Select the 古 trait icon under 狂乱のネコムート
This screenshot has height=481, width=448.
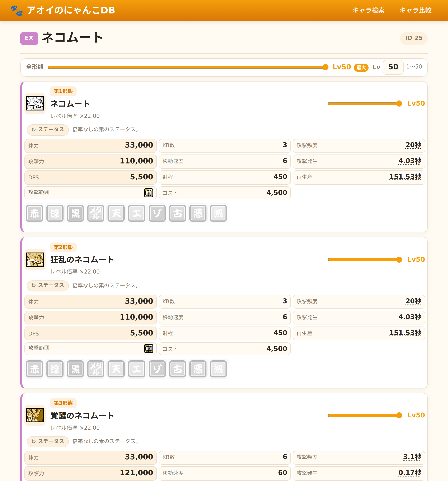(x=177, y=369)
